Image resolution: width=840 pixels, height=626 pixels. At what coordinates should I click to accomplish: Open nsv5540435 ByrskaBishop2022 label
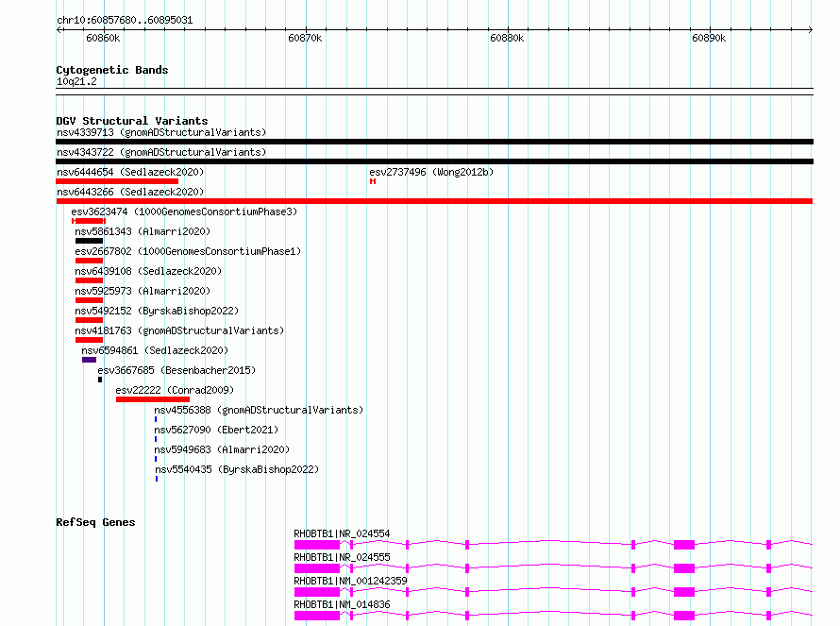point(237,469)
